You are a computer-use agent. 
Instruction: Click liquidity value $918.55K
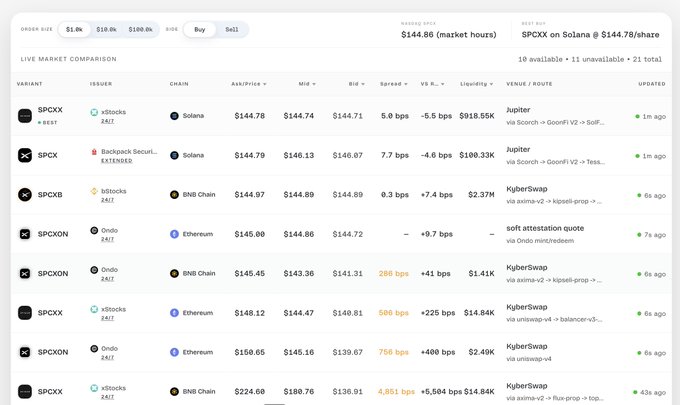click(x=477, y=116)
